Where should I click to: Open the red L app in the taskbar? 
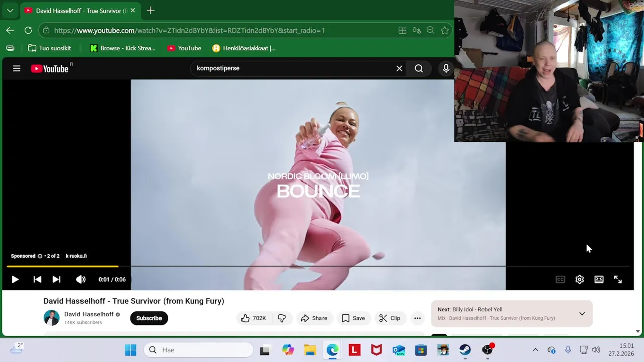pos(354,350)
